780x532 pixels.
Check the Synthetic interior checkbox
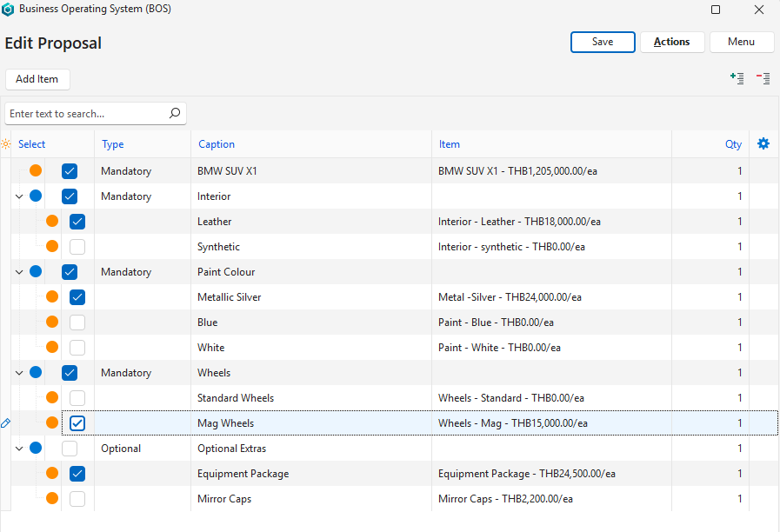(x=77, y=247)
